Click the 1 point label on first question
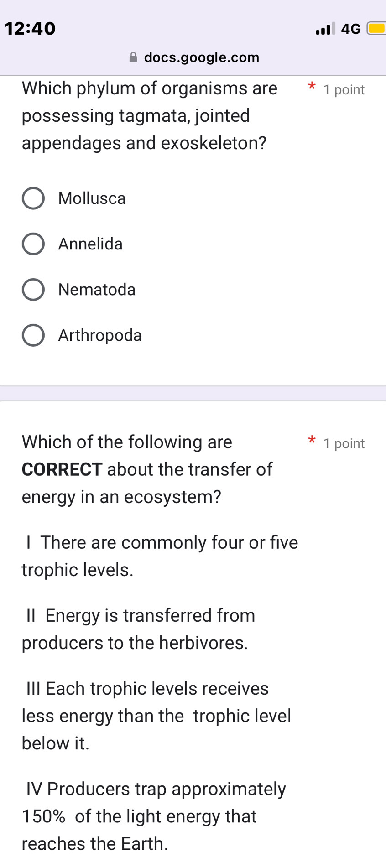This screenshot has width=386, height=868. [344, 89]
